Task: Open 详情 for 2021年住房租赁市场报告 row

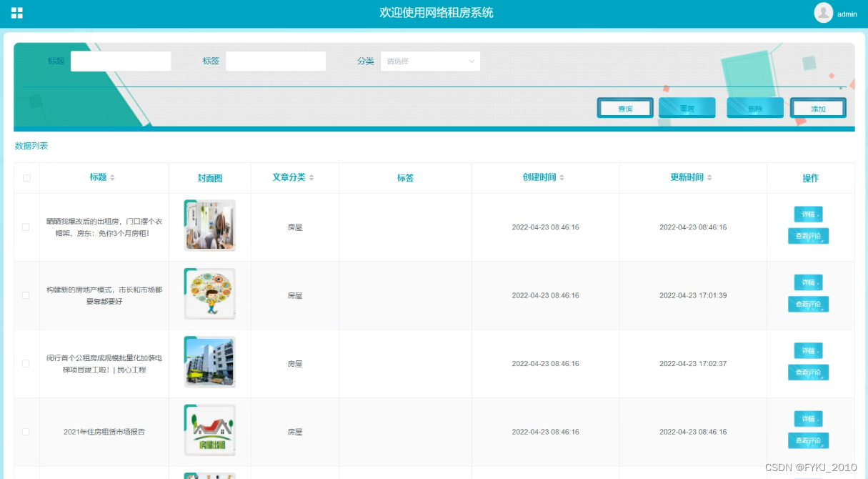Action: (808, 419)
